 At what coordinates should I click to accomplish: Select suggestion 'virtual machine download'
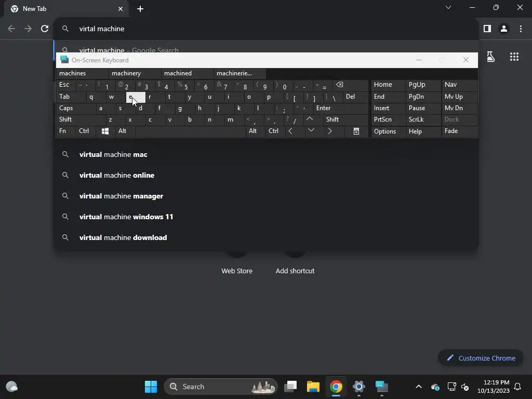pyautogui.click(x=266, y=237)
